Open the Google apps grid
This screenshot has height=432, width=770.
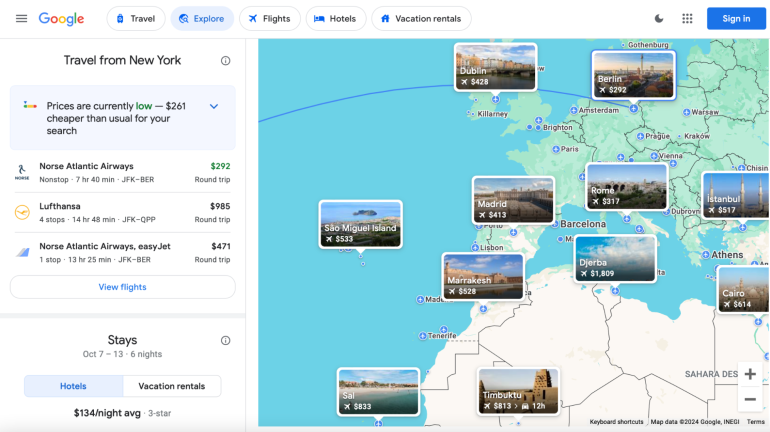[687, 19]
